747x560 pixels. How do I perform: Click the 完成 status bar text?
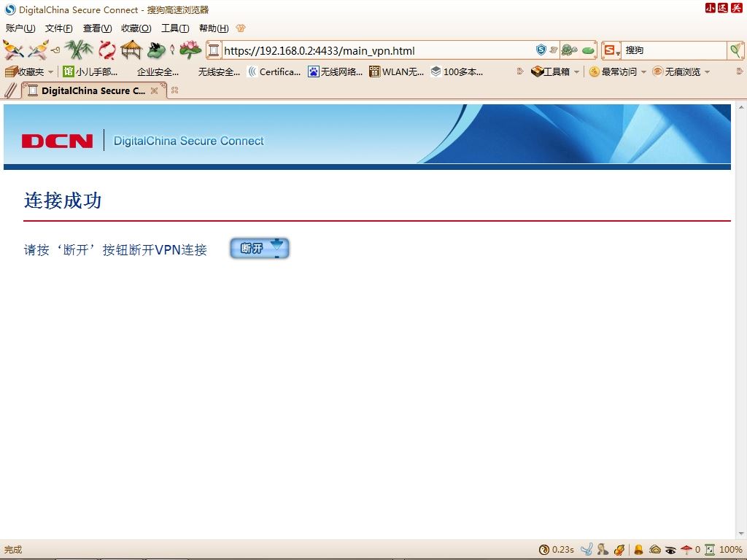(x=13, y=550)
